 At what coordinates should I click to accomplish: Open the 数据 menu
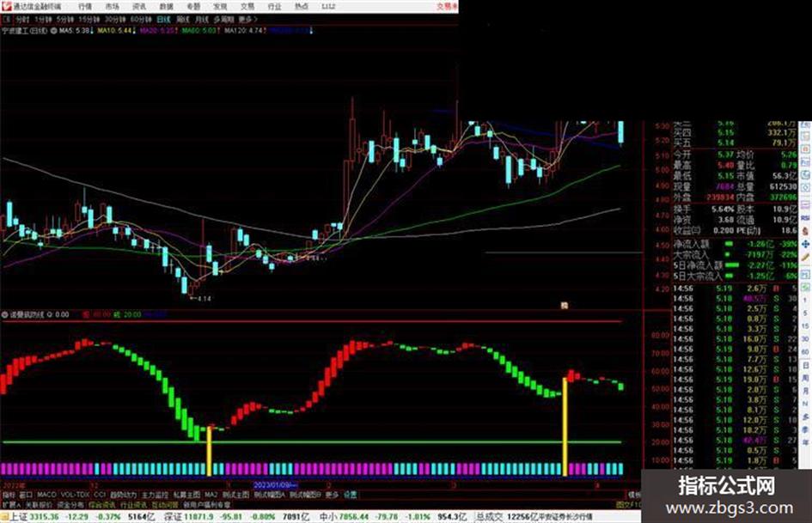[x=166, y=7]
